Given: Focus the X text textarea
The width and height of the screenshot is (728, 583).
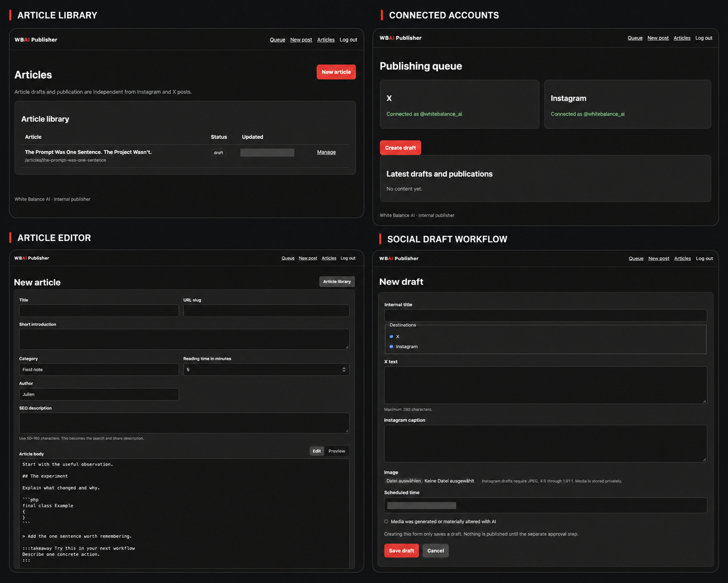Looking at the screenshot, I should pos(546,385).
